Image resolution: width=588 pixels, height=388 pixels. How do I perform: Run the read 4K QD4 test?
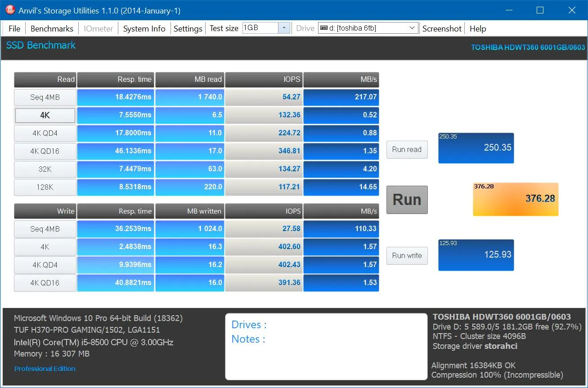45,133
